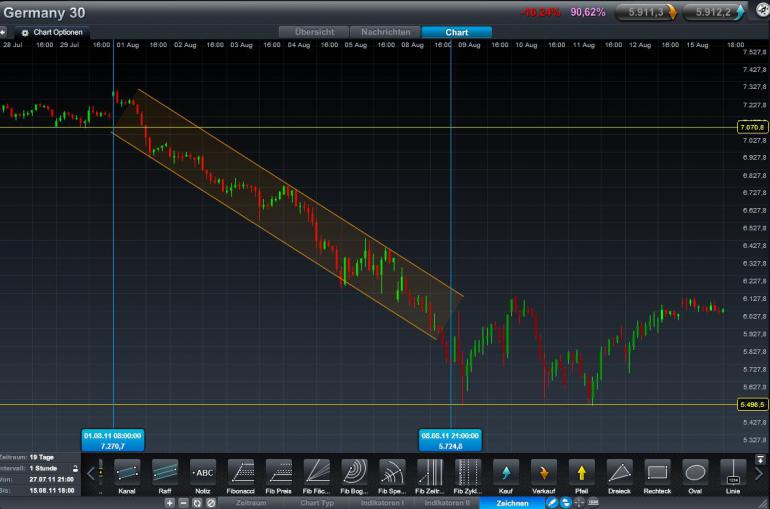Viewport: 770px width, 509px height.
Task: Pick the Fibonacci fan tool
Action: (316, 477)
